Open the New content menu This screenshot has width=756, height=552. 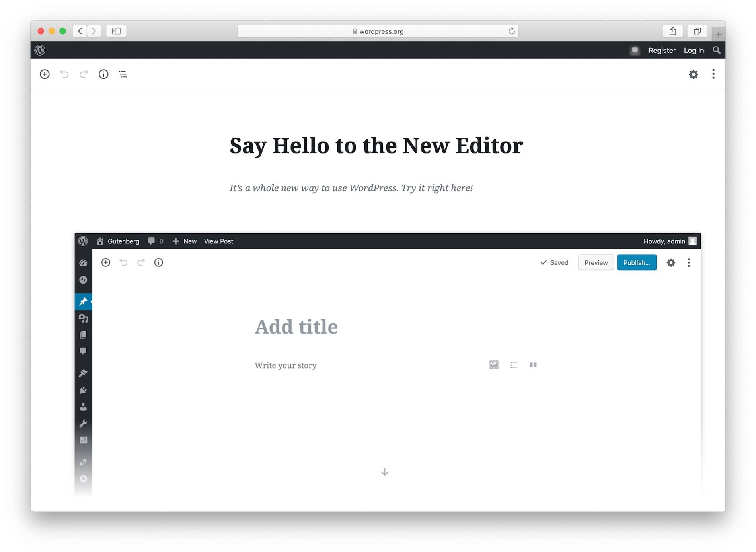pyautogui.click(x=185, y=241)
